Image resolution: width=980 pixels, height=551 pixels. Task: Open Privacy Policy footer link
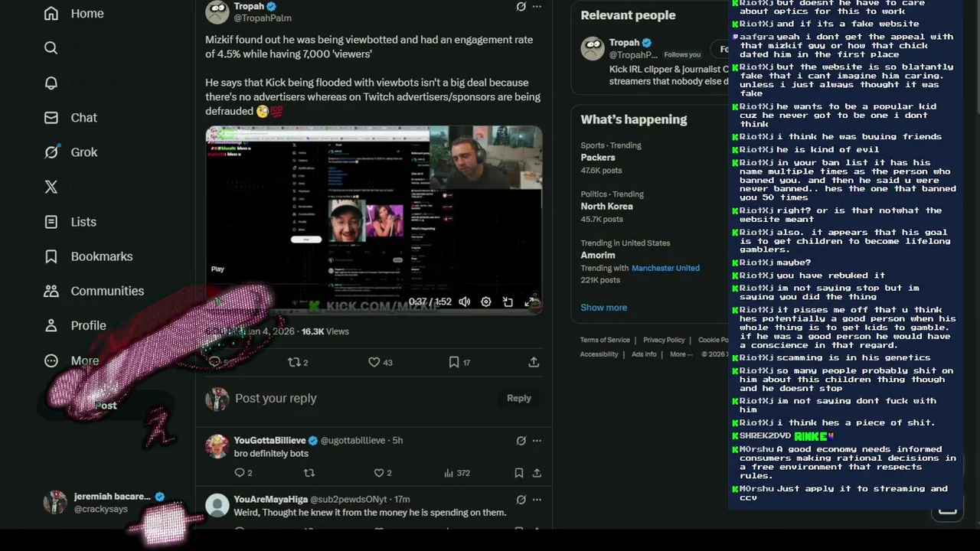point(664,340)
